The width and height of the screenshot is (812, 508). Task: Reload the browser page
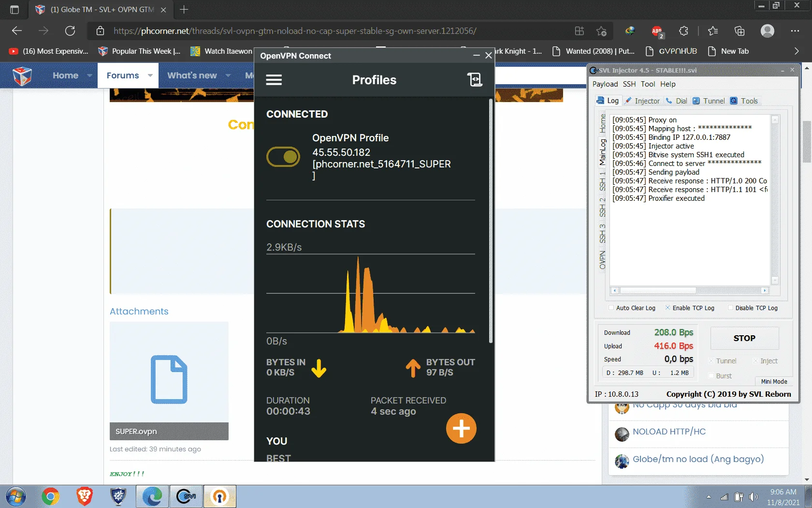(x=70, y=31)
